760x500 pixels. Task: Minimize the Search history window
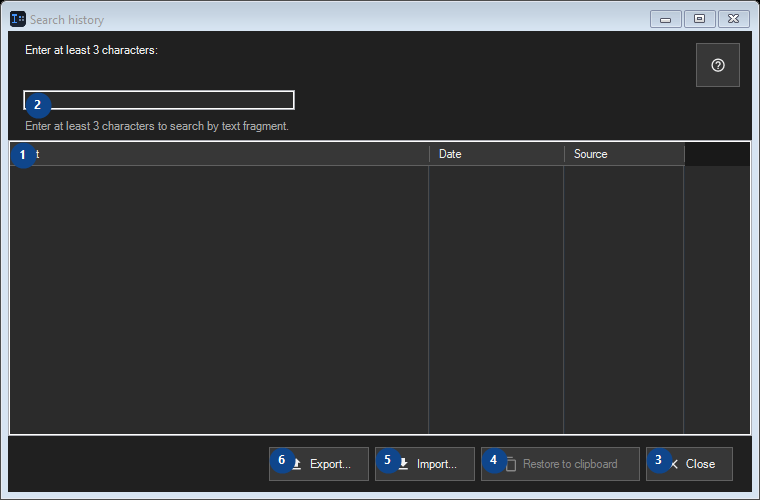665,19
